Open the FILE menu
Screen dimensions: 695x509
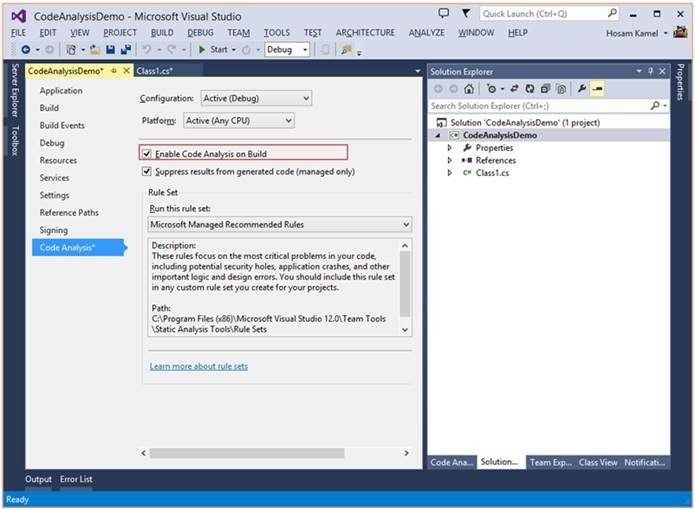tap(18, 33)
